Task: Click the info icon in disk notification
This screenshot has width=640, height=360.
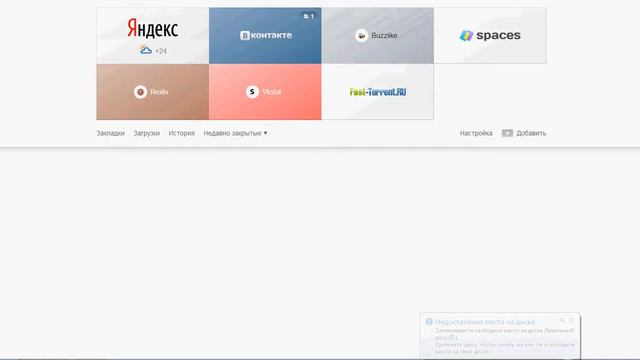Action: pos(429,322)
